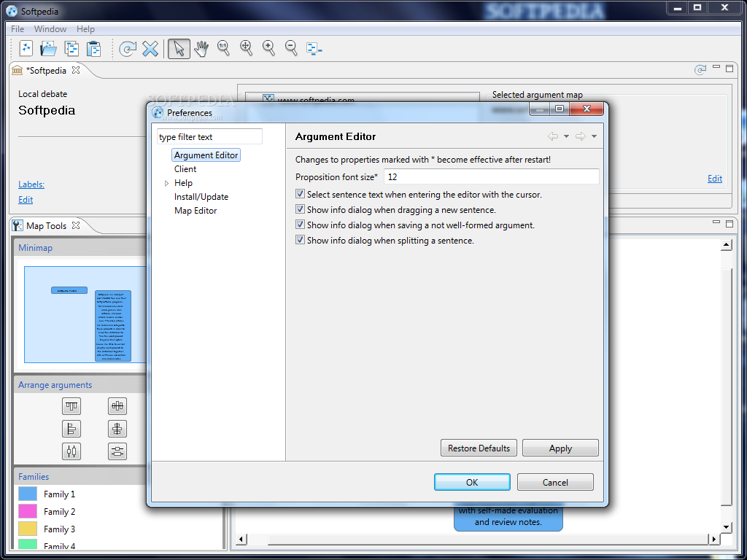Click the new debate map toolbar icon
This screenshot has height=560, width=747.
26,49
